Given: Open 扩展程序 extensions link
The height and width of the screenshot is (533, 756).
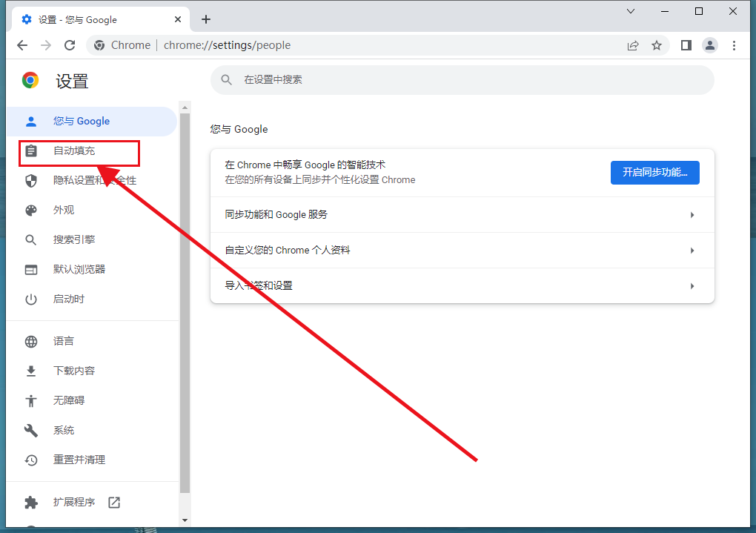Looking at the screenshot, I should coord(92,502).
